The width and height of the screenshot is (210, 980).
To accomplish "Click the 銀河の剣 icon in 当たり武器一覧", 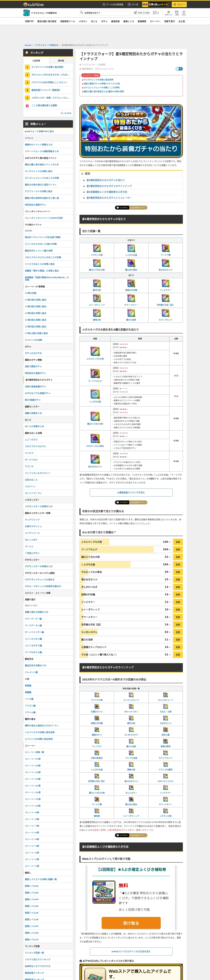I will tap(97, 283).
